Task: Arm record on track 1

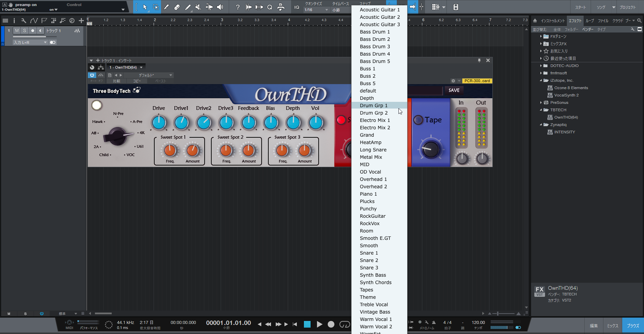Action: (33, 30)
